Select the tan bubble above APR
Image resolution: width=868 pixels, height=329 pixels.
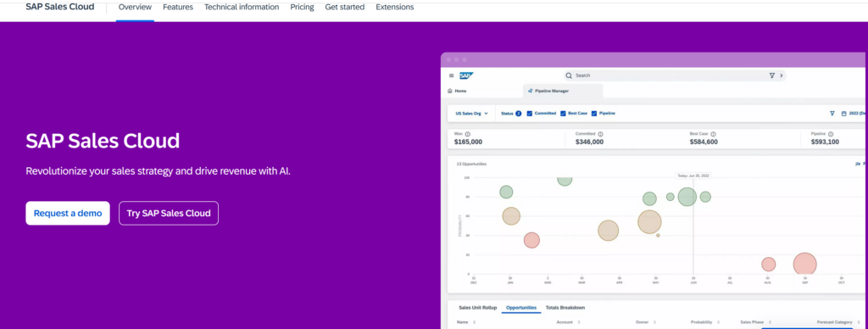point(609,231)
